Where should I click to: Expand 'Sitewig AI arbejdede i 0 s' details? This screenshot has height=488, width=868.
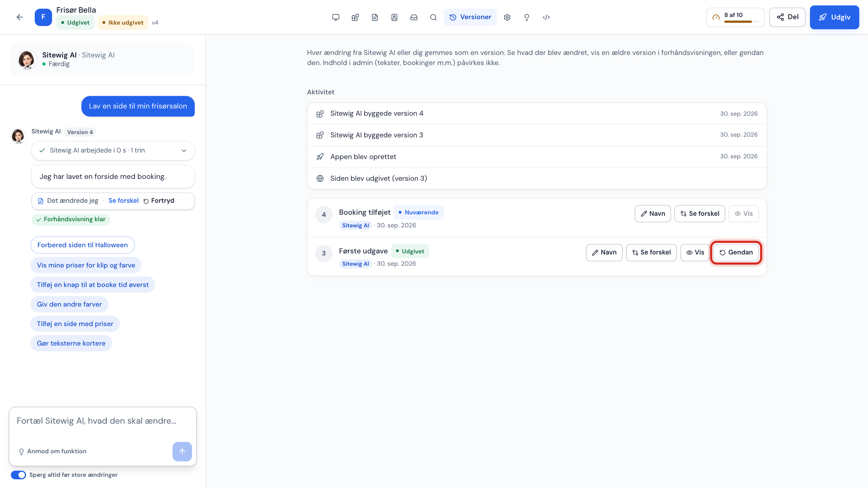pos(113,150)
